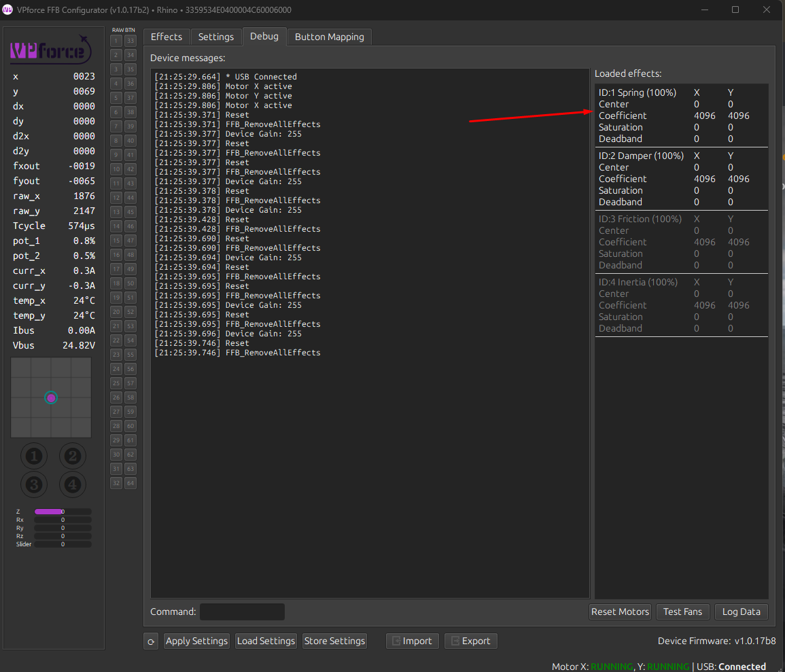This screenshot has height=672, width=785.
Task: Click joystick button indicator 4
Action: pos(73,484)
